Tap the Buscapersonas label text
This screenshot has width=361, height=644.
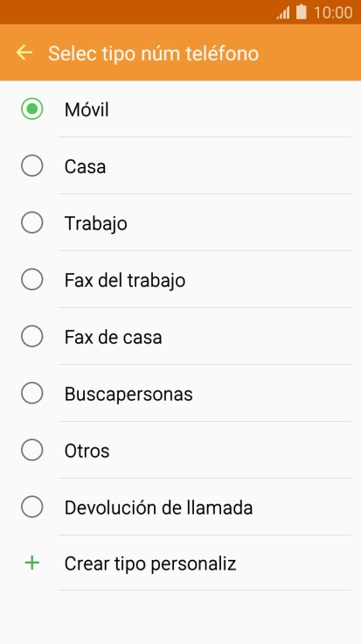click(x=128, y=395)
